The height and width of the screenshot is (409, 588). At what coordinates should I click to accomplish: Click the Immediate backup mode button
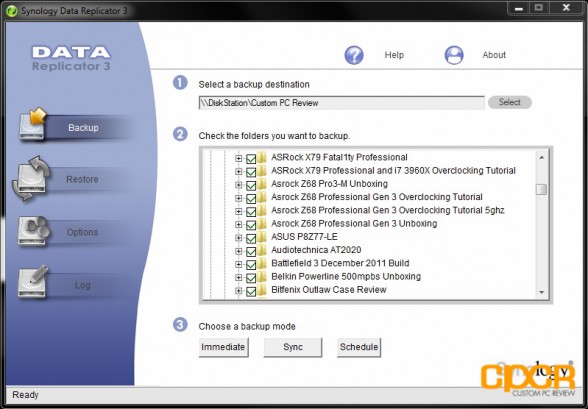[x=223, y=347]
